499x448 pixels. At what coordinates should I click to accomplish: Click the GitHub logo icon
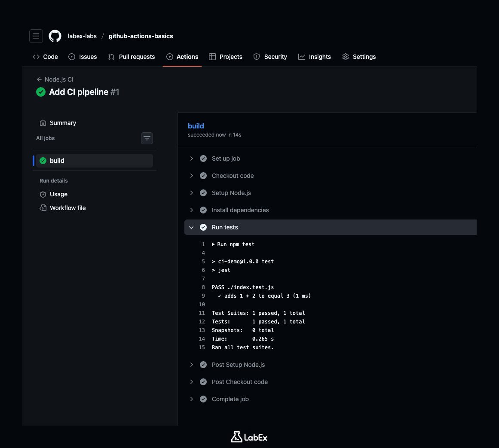click(x=55, y=36)
